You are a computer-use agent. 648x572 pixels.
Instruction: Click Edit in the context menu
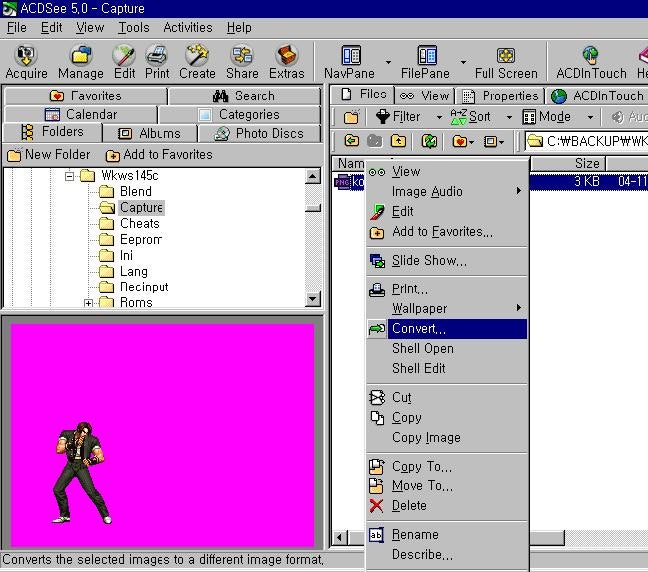447,212
